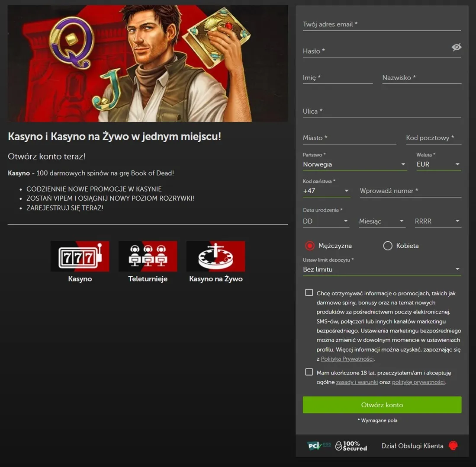Screen dimensions: 476x467
Task: Check the 18 years and terms checkbox
Action: coord(309,372)
